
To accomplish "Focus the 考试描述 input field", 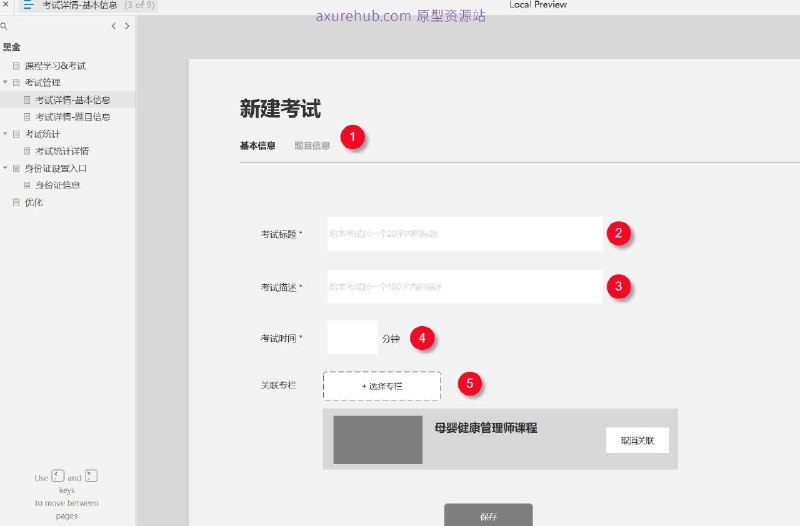I will click(465, 287).
